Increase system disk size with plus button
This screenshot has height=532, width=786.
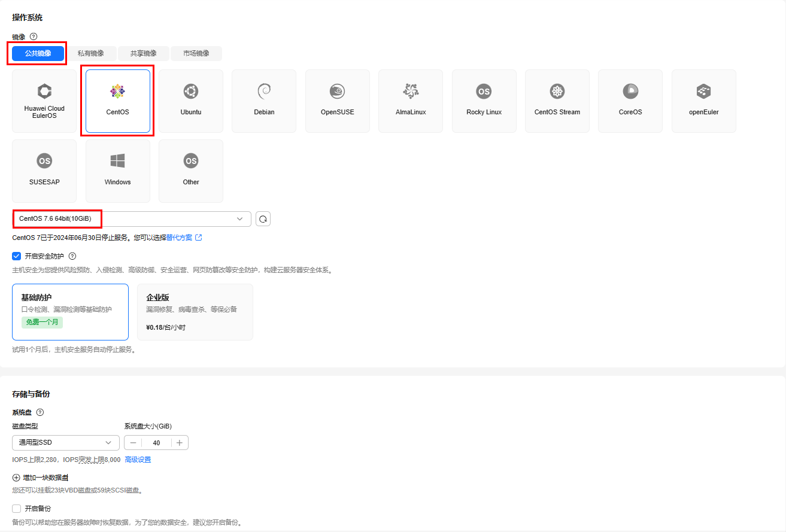tap(180, 443)
